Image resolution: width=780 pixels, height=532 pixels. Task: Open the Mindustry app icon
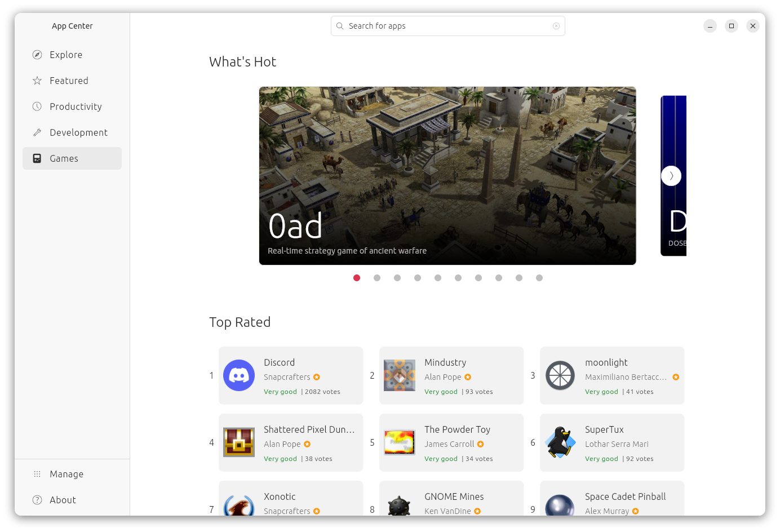click(x=400, y=375)
